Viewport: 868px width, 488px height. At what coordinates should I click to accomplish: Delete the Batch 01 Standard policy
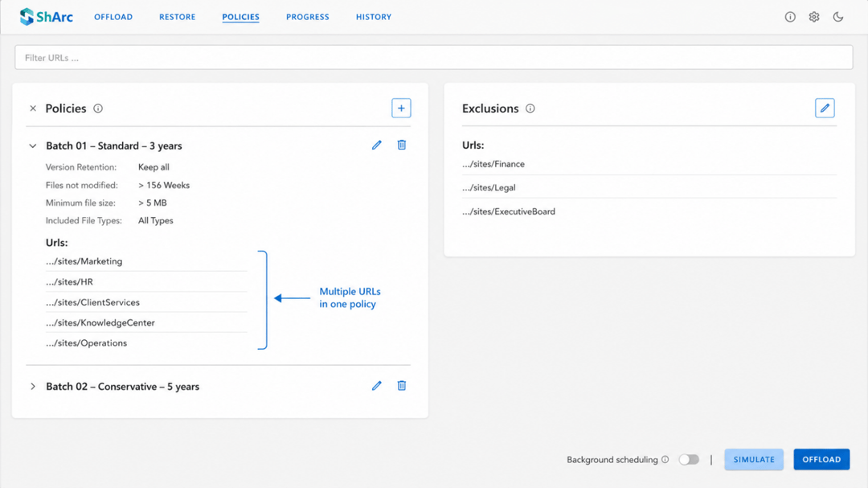[402, 146]
